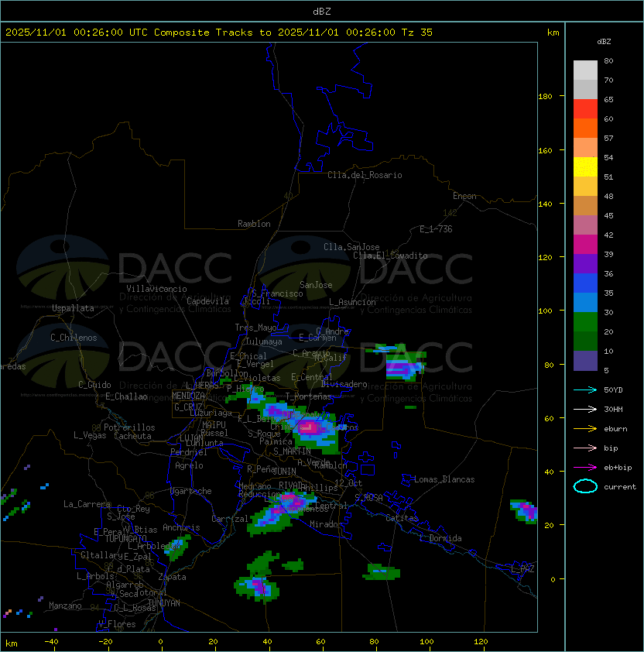Select the TUNUYAN label

pos(164,603)
